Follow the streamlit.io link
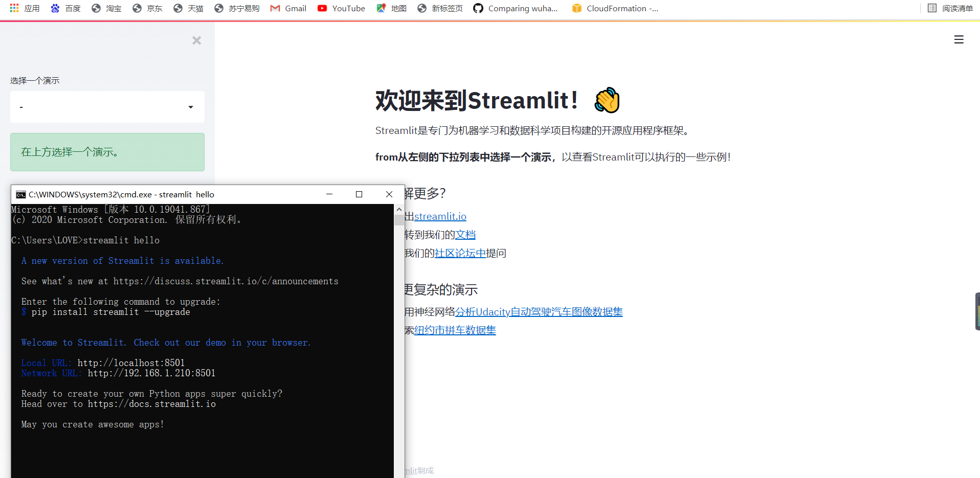 coord(440,216)
